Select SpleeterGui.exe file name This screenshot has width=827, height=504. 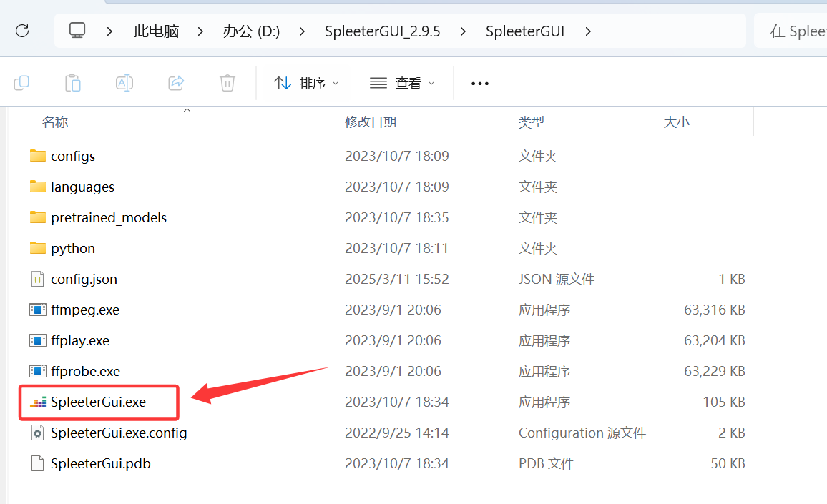point(98,402)
